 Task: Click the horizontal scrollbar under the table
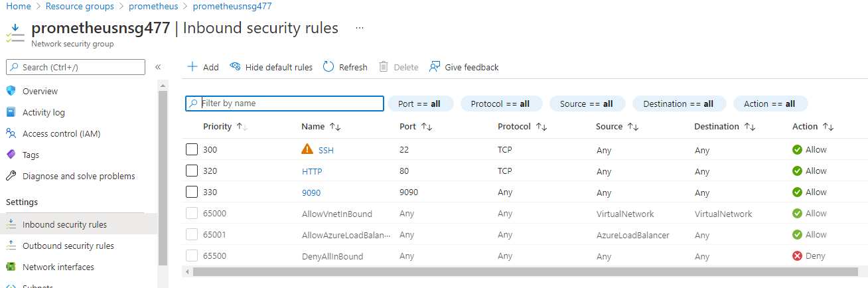[524, 271]
